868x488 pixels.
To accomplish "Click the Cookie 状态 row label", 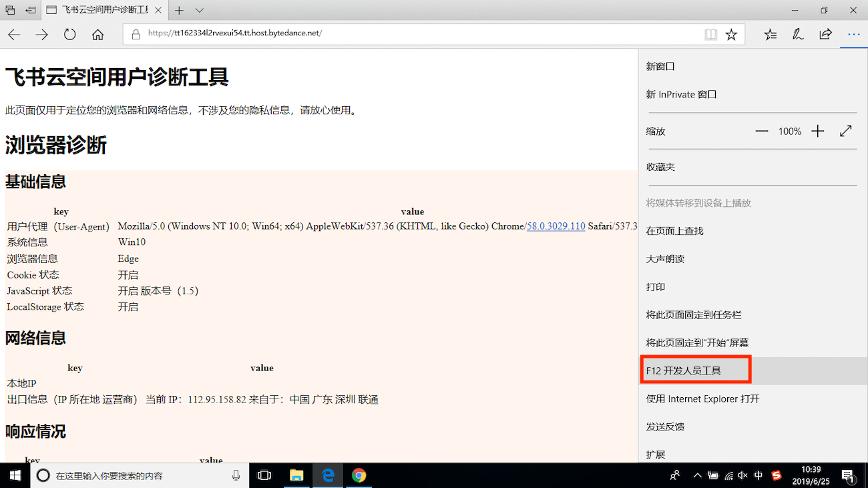I will click(x=33, y=274).
